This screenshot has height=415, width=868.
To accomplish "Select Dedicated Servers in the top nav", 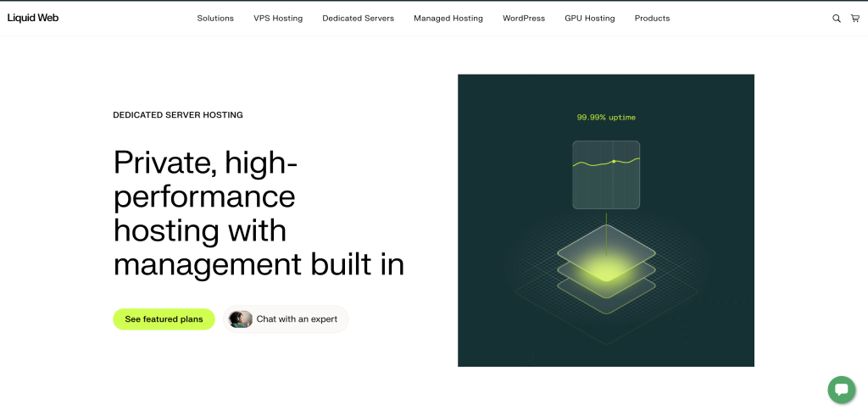I will pyautogui.click(x=358, y=19).
